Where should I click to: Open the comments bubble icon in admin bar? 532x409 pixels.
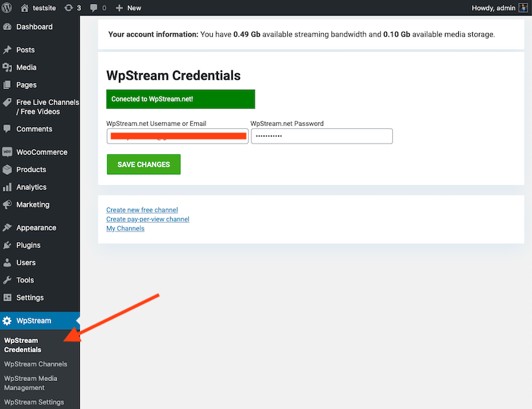94,8
